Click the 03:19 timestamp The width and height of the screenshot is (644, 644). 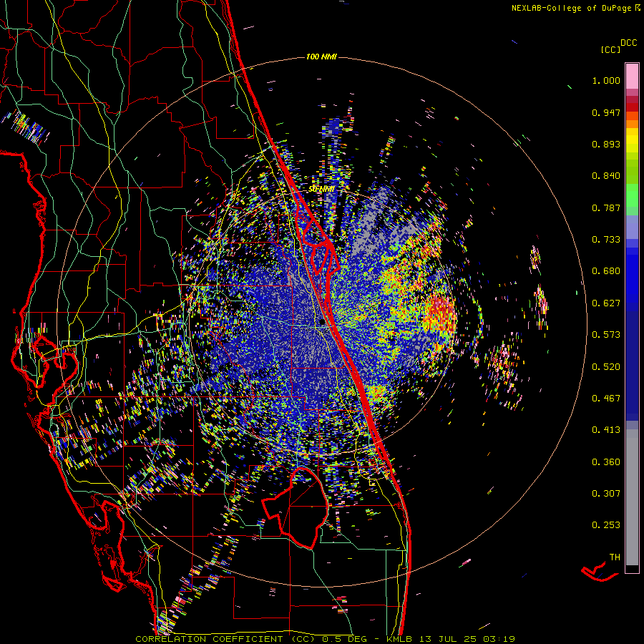point(498,639)
